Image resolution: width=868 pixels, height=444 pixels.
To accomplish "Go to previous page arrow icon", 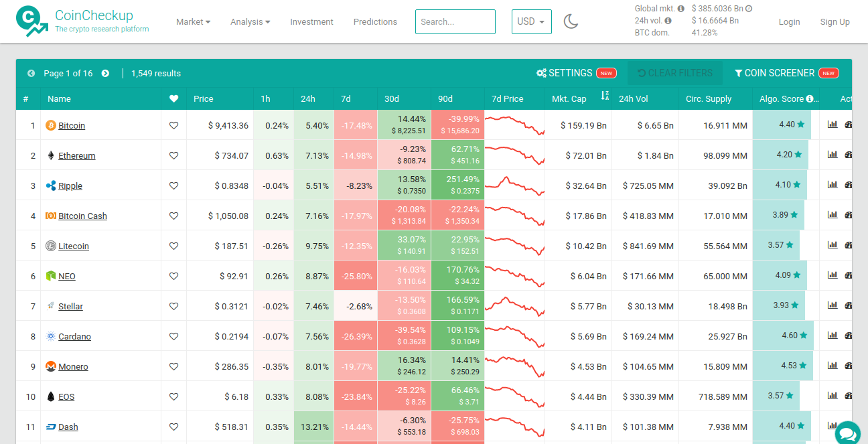I will click(x=31, y=73).
